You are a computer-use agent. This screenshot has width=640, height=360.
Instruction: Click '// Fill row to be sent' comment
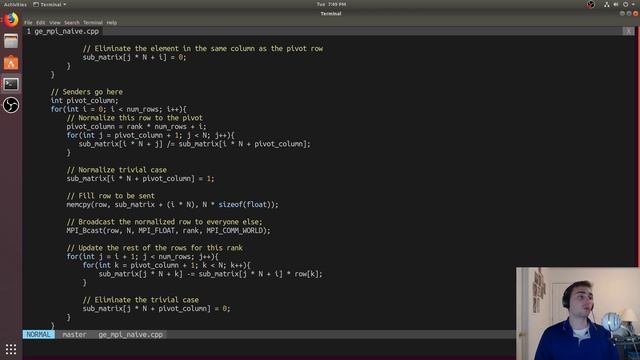tap(111, 196)
